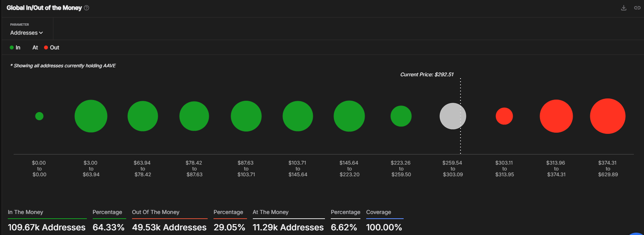Click the 64.33% percentage value
Image resolution: width=644 pixels, height=235 pixels.
pos(109,227)
